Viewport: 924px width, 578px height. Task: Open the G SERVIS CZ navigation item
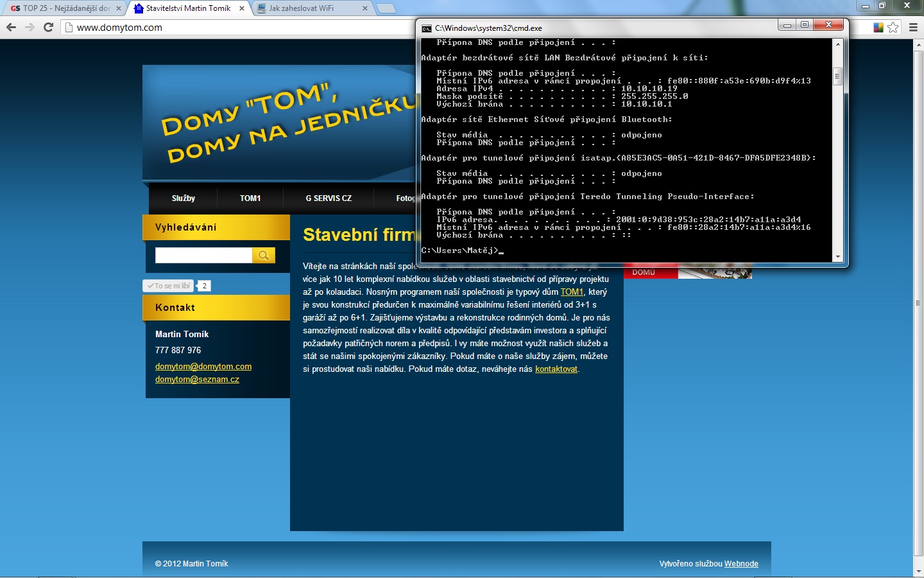point(329,198)
